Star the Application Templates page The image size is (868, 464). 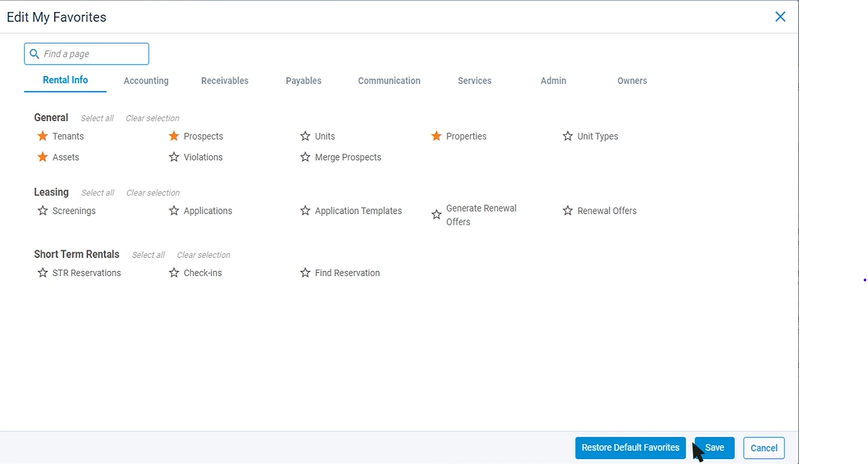pos(305,211)
